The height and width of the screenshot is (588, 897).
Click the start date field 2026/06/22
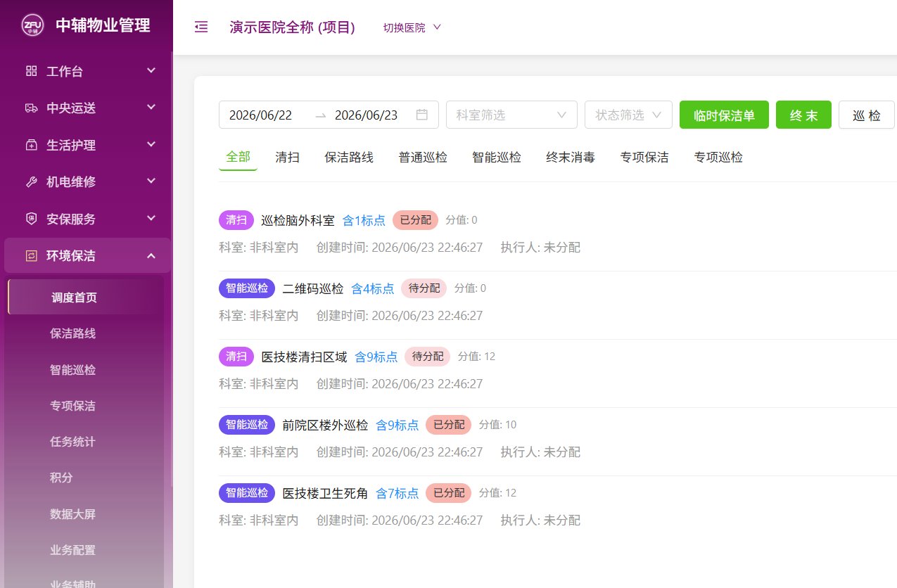coord(261,115)
